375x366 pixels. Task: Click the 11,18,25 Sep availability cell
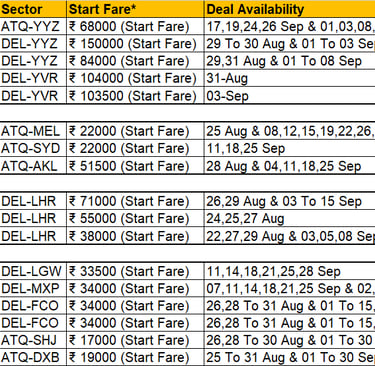pos(290,148)
